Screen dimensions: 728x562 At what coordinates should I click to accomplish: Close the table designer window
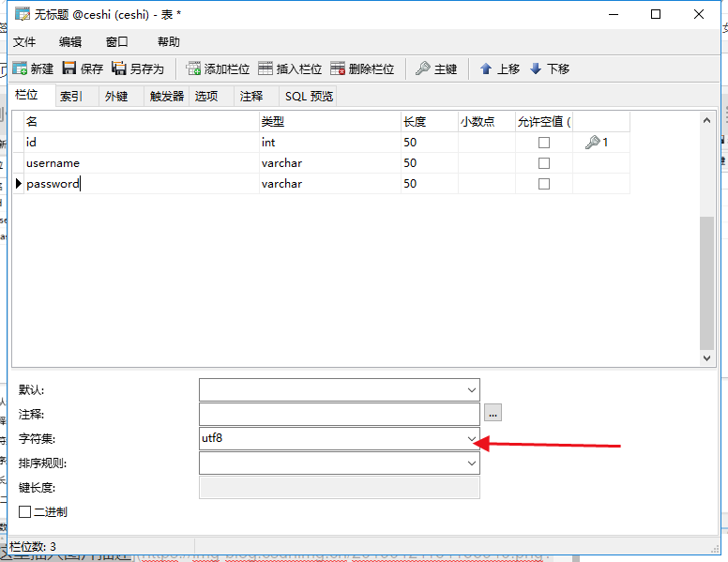[698, 14]
